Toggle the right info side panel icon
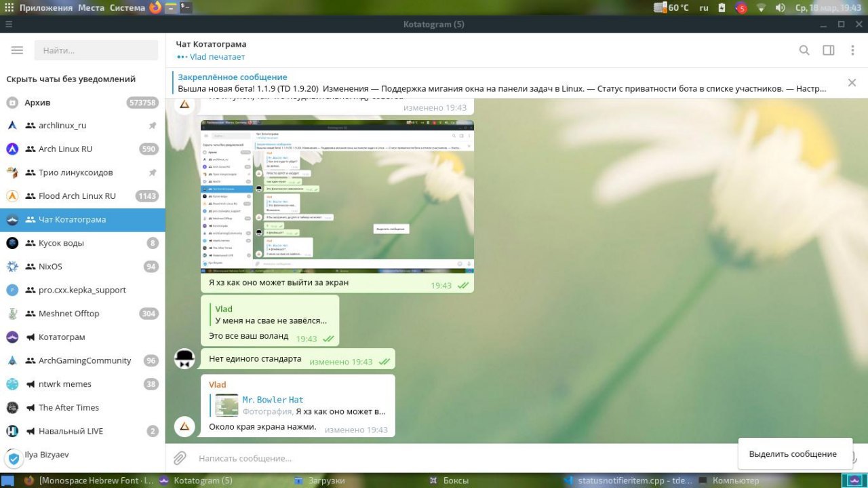 [828, 50]
